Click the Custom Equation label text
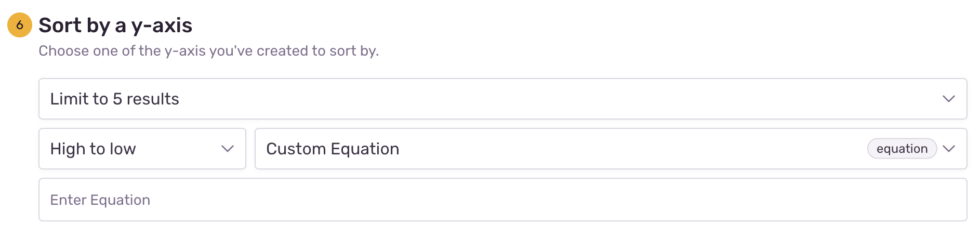Screen dimensions: 980x236 pyautogui.click(x=333, y=149)
